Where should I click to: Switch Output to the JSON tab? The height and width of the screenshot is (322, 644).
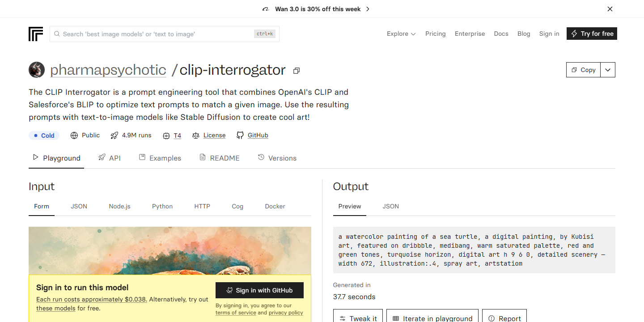(x=391, y=206)
